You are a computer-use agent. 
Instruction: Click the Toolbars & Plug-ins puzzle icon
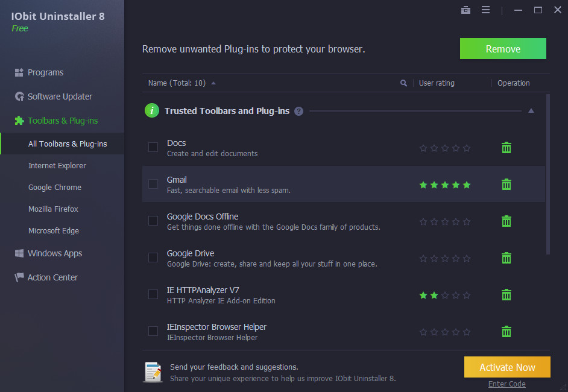(19, 121)
